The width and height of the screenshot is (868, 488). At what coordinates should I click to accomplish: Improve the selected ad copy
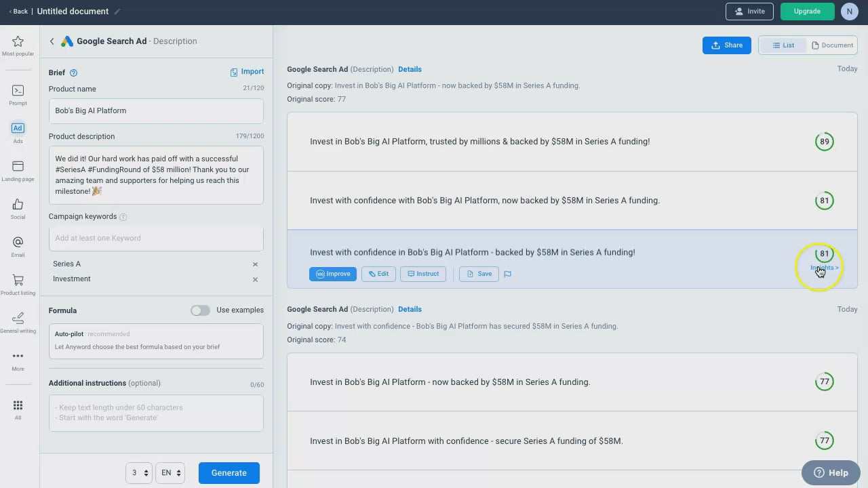click(x=333, y=274)
